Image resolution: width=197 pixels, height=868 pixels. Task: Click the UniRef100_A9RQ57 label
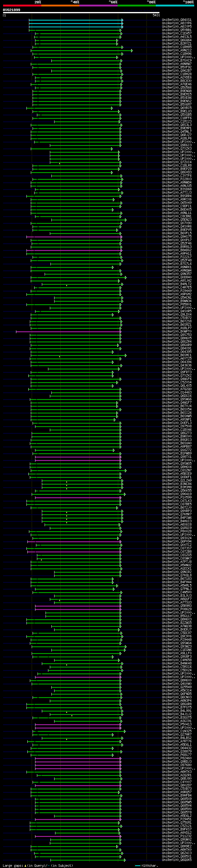click(177, 792)
